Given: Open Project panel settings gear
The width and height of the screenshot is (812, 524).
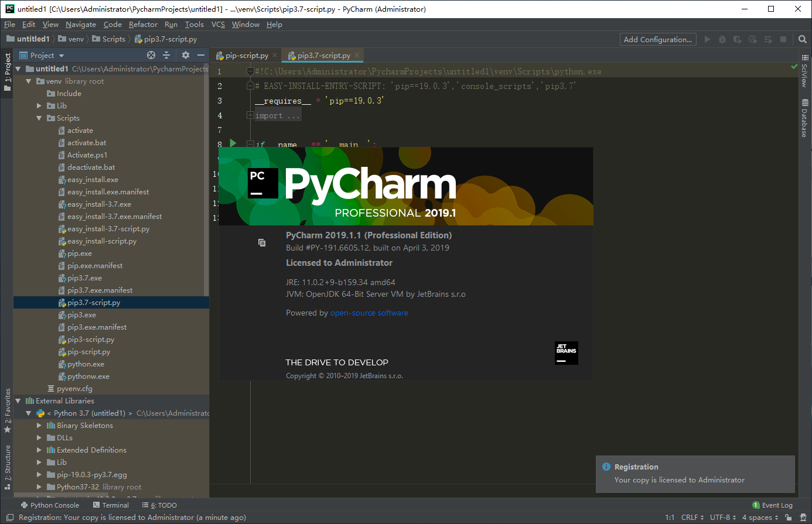Looking at the screenshot, I should [x=186, y=55].
